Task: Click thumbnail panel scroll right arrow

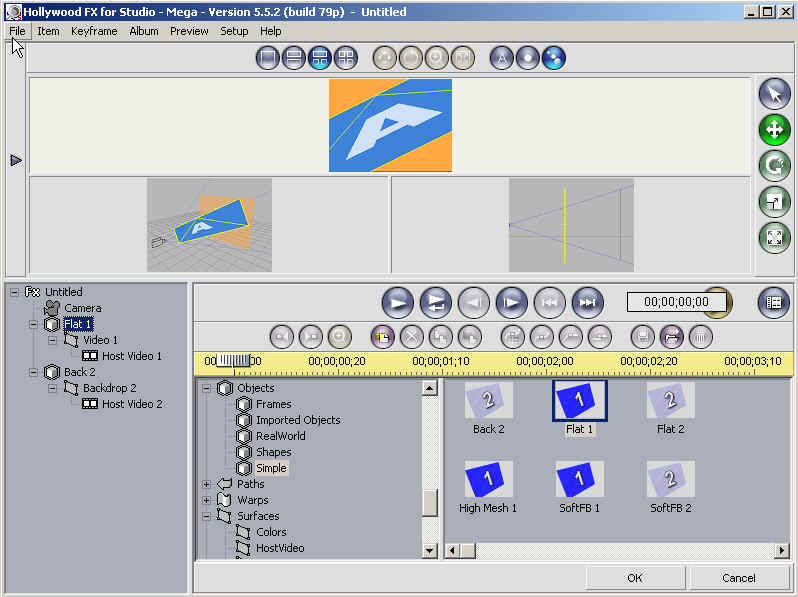Action: tap(782, 551)
